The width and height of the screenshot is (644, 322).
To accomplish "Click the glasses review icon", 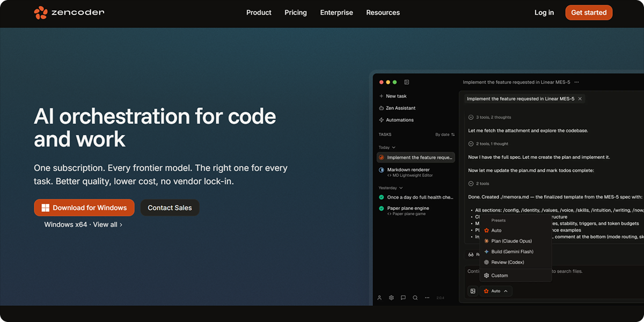I will [x=471, y=254].
